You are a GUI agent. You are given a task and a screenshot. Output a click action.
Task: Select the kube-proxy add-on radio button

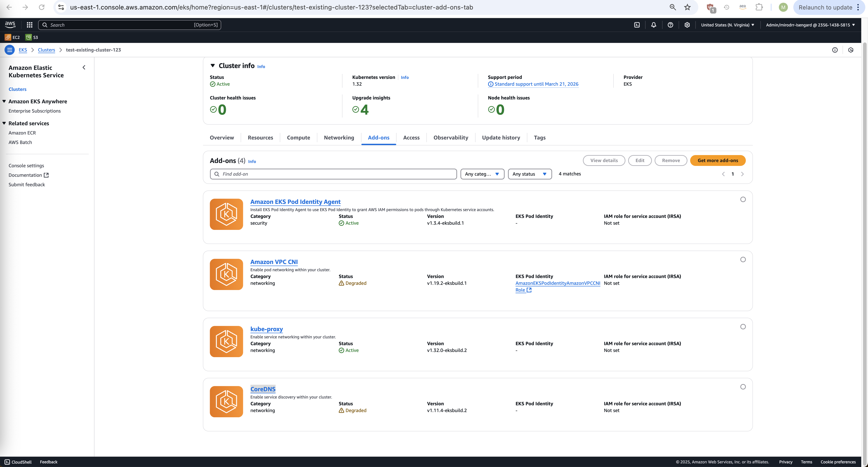tap(743, 327)
